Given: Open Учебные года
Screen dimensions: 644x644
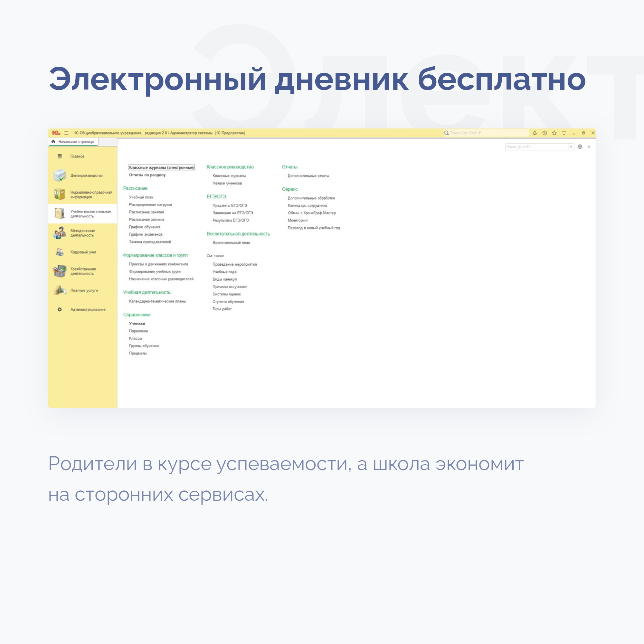Looking at the screenshot, I should 225,272.
